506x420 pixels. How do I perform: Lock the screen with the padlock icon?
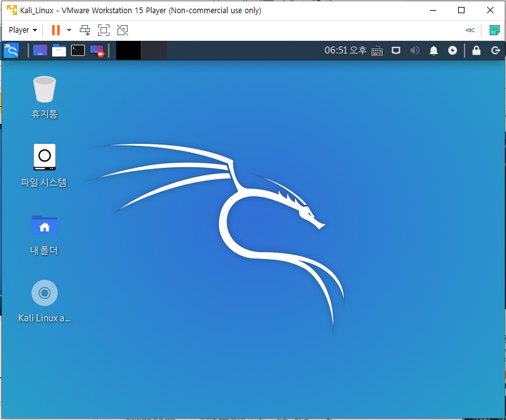(x=476, y=50)
